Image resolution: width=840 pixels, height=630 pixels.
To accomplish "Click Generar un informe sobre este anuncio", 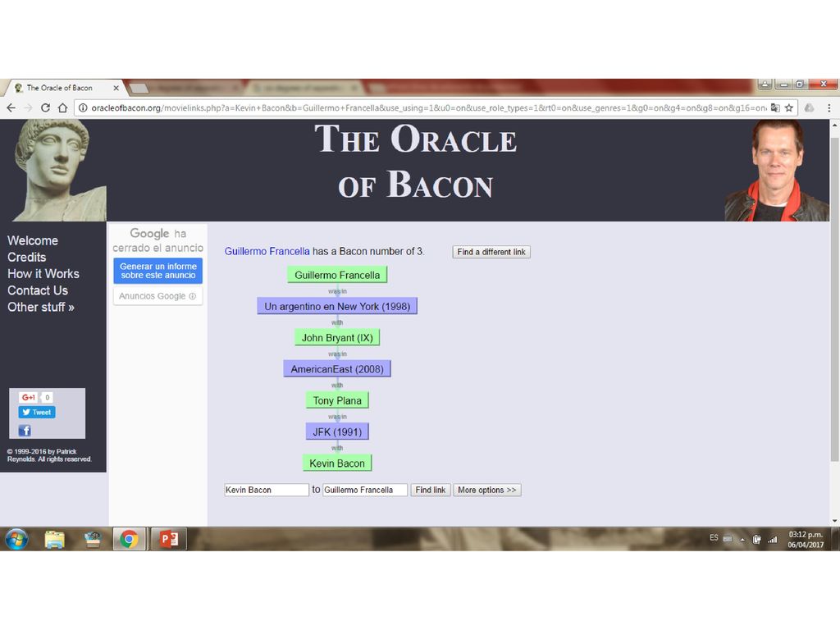I will tap(158, 271).
